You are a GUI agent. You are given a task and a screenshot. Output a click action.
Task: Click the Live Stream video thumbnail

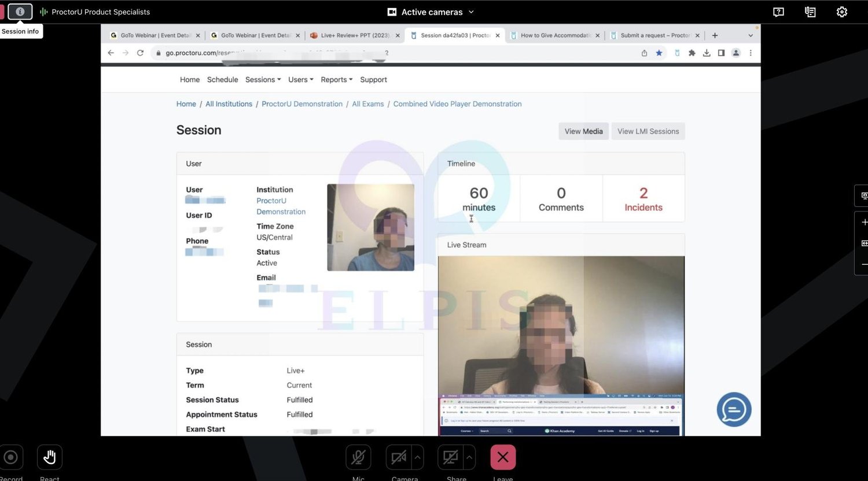[561, 346]
